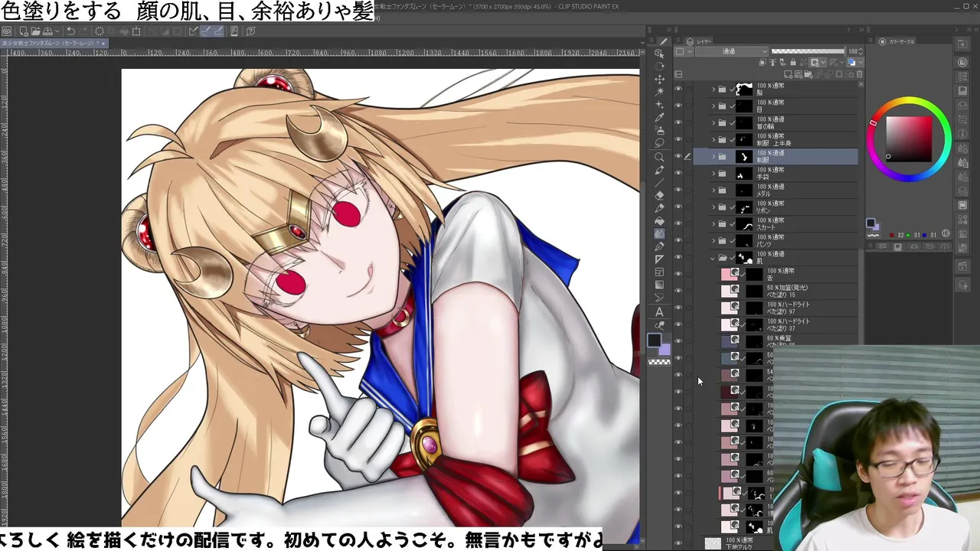Select the 加算(発光) べた塗り 15 layer
The height and width of the screenshot is (551, 980).
coord(776,291)
